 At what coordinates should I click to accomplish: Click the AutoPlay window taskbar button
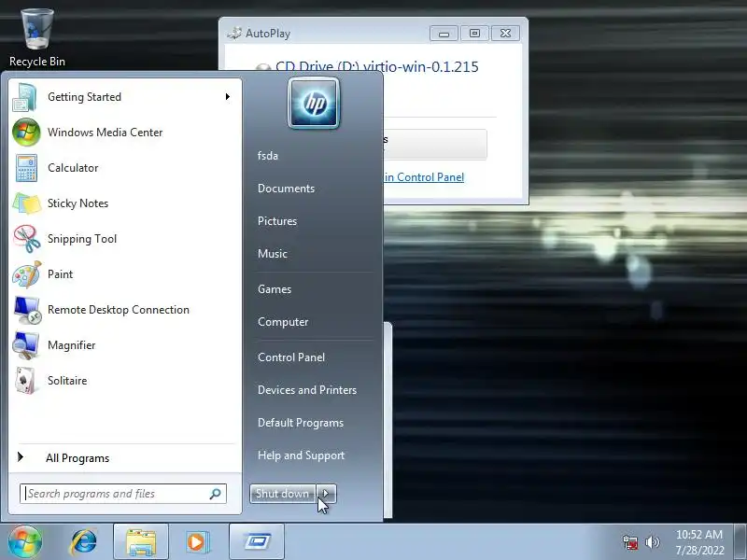257,542
